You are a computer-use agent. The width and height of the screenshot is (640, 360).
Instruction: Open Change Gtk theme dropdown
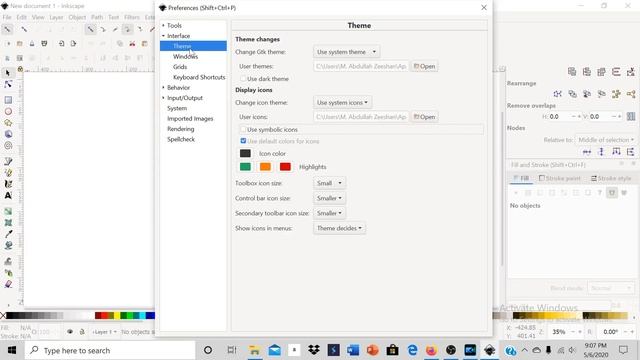click(347, 52)
